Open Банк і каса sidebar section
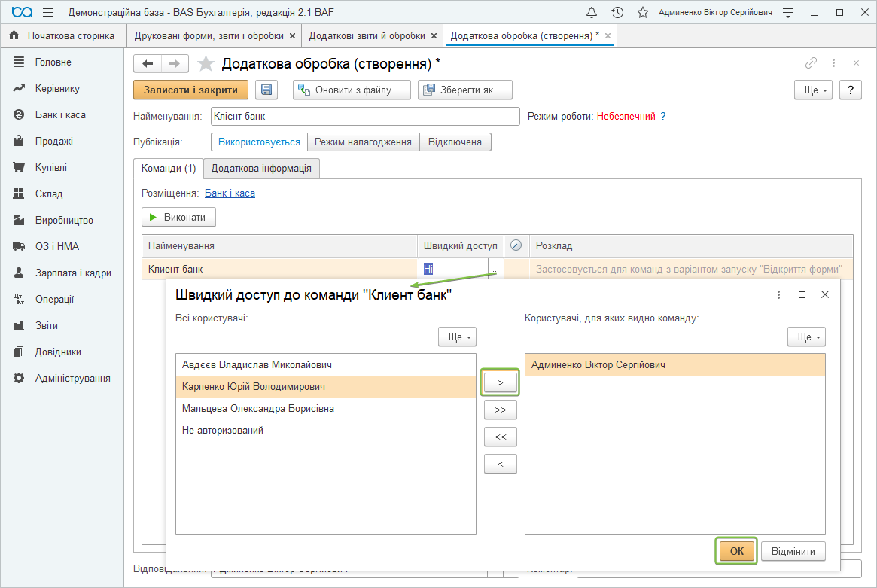Viewport: 877px width, 588px height. coord(60,115)
